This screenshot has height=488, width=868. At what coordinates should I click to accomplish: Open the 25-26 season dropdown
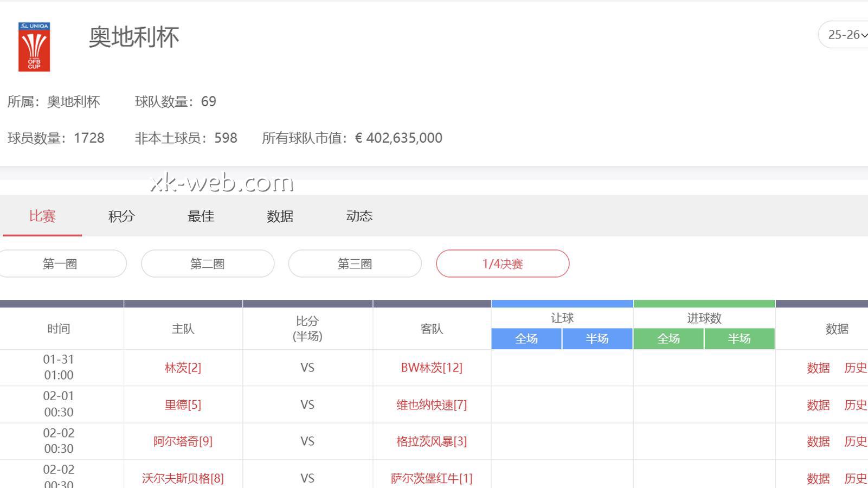[844, 35]
